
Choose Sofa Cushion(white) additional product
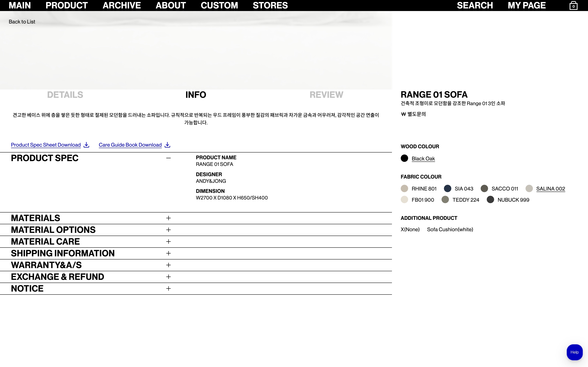450,229
